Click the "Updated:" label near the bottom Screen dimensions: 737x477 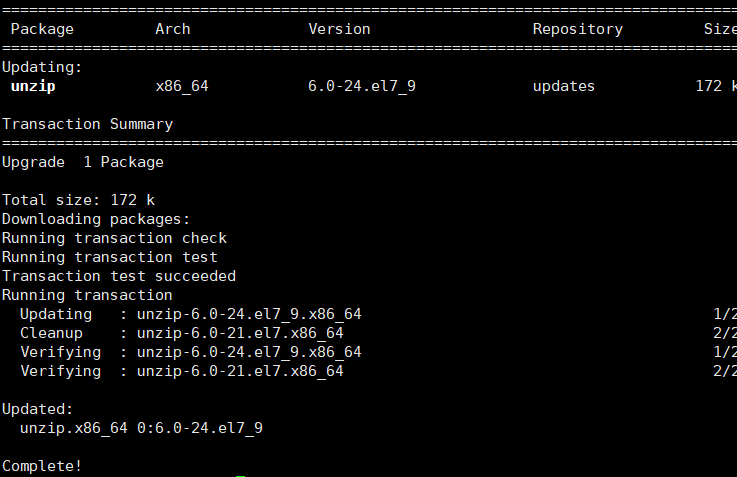pos(38,409)
